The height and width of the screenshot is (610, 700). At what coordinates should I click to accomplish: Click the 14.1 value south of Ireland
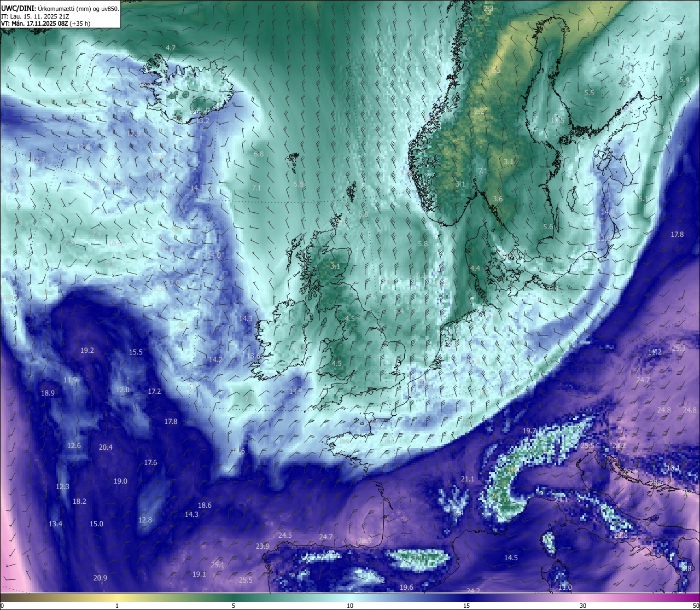(x=296, y=392)
